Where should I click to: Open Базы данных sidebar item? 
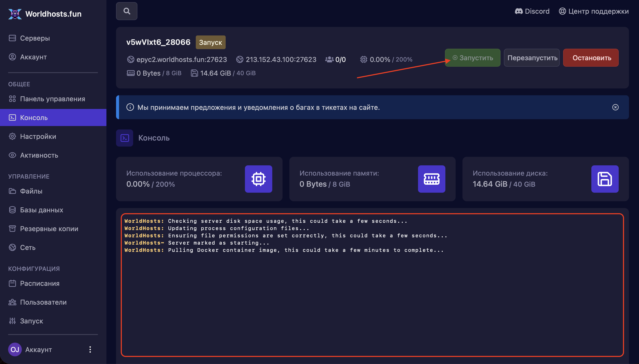41,210
